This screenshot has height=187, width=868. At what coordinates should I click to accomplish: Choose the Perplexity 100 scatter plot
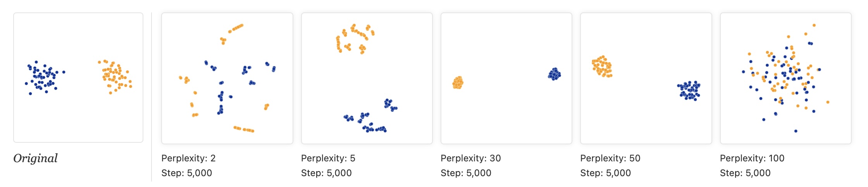(x=785, y=78)
